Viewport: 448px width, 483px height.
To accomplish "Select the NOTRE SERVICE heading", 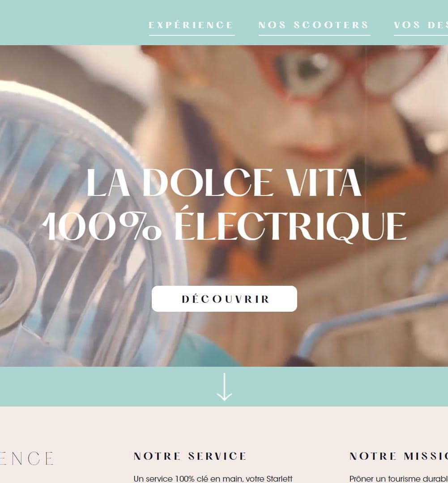I will click(x=190, y=456).
